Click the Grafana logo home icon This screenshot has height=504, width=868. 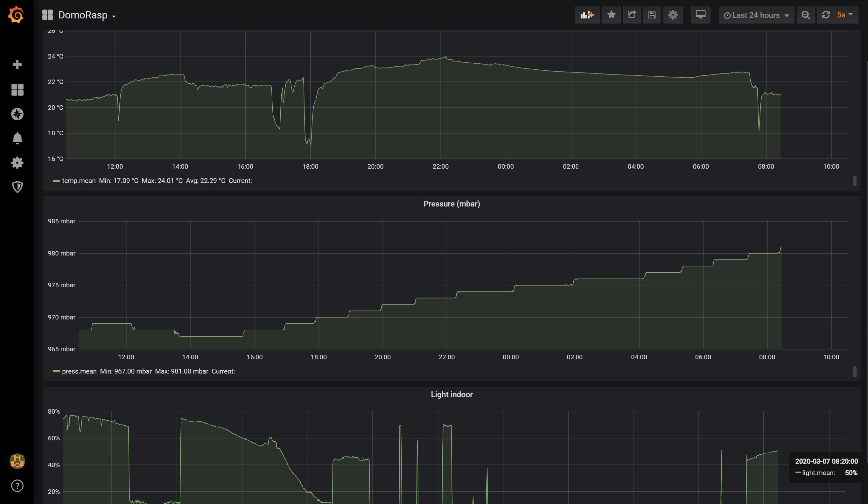(16, 15)
